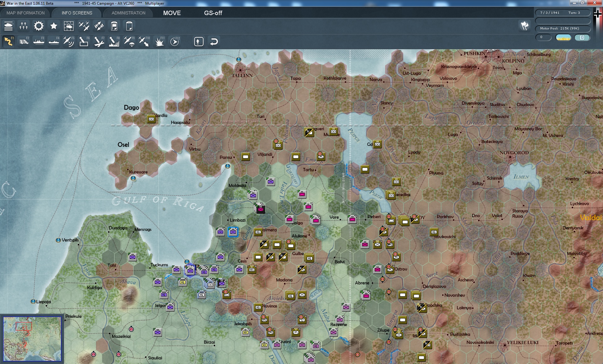
Task: Open the Weather map grid icon
Action: point(69,26)
